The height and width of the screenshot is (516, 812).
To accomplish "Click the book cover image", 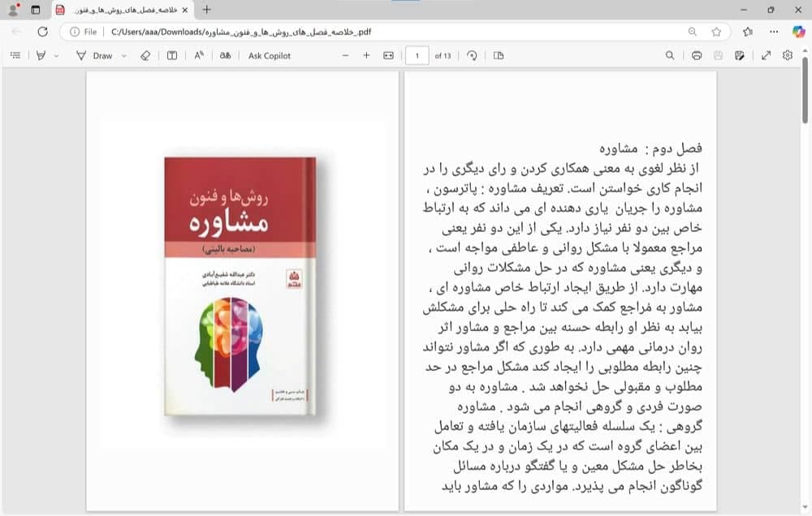I will (241, 286).
